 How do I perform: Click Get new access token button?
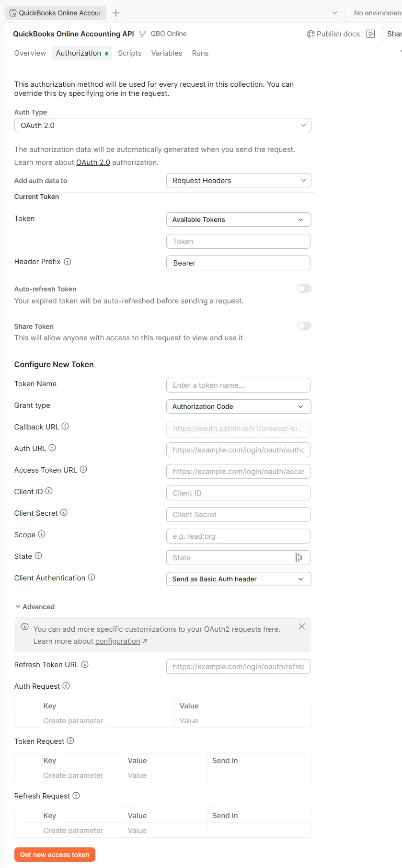point(55,855)
